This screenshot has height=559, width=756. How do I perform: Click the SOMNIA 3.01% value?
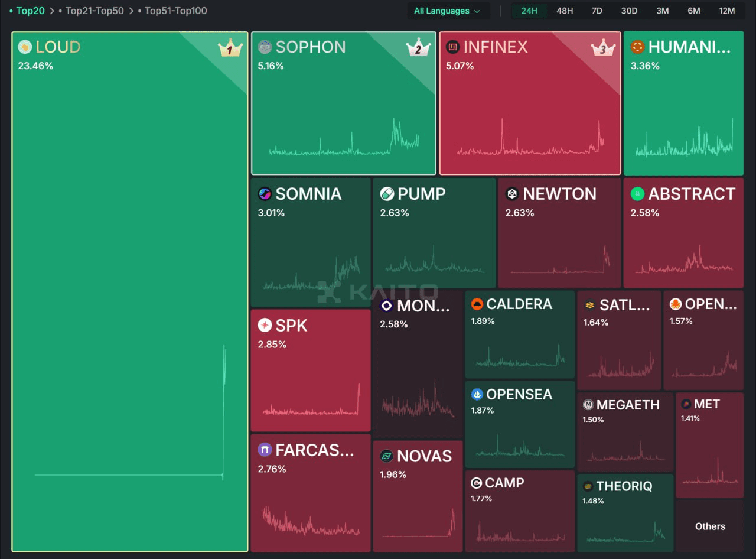271,213
